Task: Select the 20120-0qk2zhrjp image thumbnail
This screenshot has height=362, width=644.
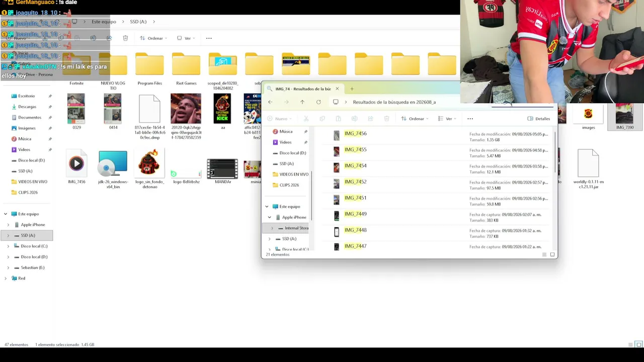Action: (186, 117)
